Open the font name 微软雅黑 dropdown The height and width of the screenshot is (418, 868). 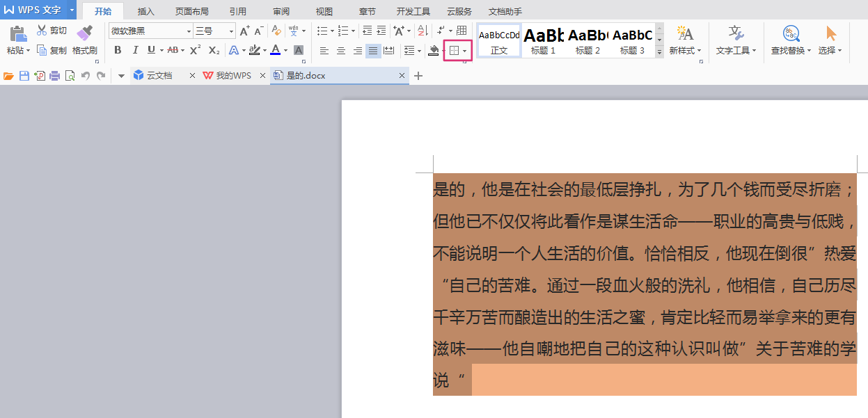click(189, 31)
